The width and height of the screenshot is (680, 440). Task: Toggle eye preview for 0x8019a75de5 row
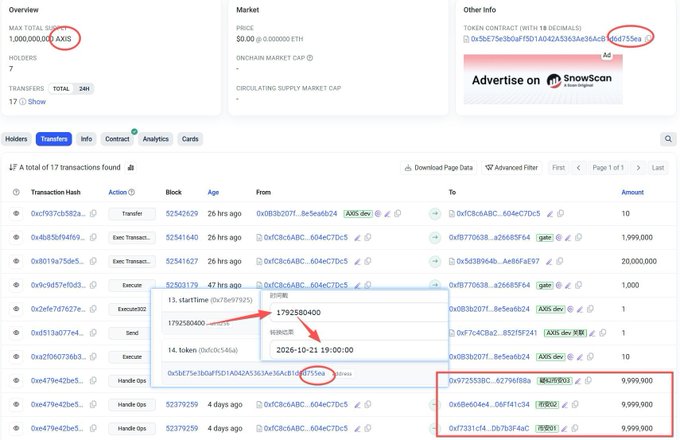coord(16,261)
